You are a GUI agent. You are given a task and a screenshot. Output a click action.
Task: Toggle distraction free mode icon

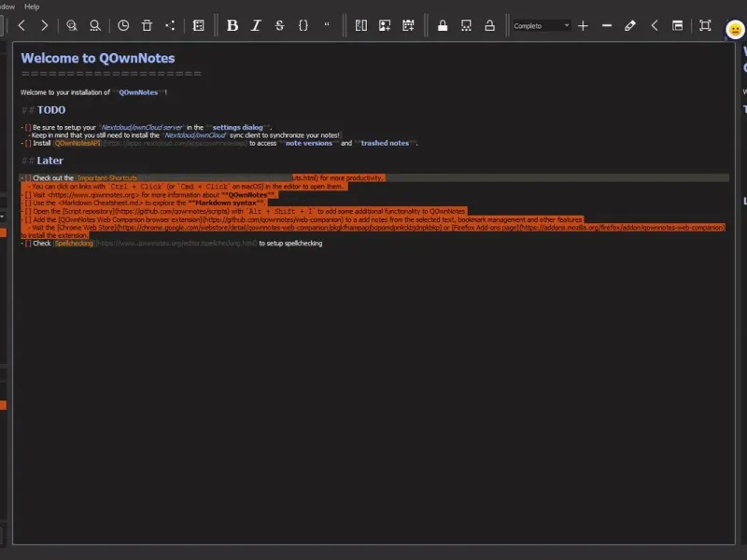point(705,25)
